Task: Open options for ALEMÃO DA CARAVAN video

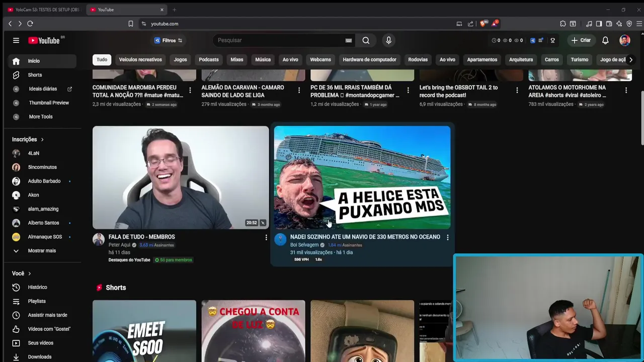Action: (x=299, y=90)
